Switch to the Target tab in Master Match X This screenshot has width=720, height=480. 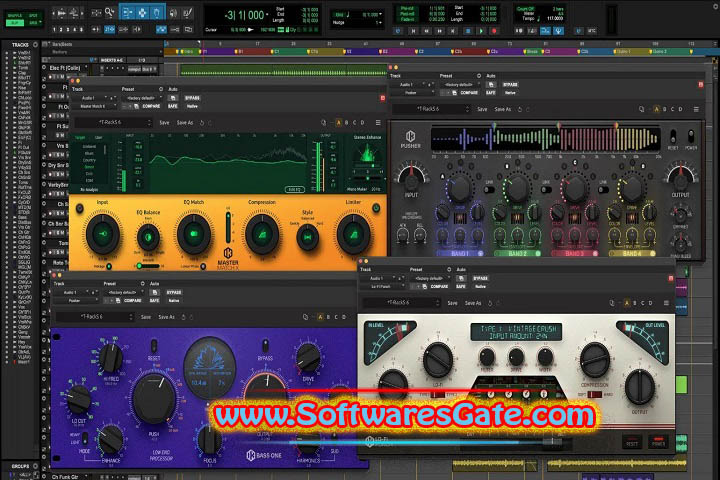point(80,137)
